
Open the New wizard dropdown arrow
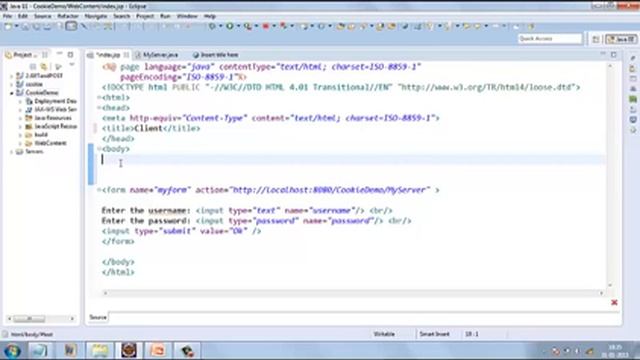click(17, 27)
